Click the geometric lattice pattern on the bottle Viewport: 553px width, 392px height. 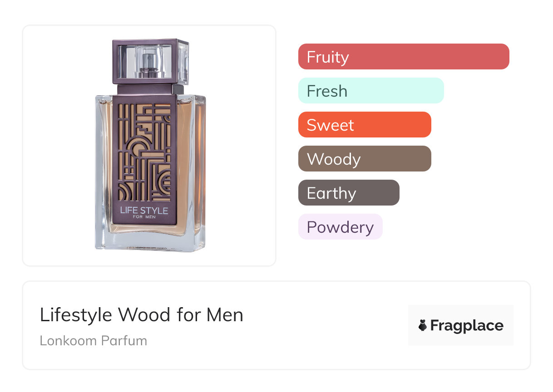tap(144, 152)
